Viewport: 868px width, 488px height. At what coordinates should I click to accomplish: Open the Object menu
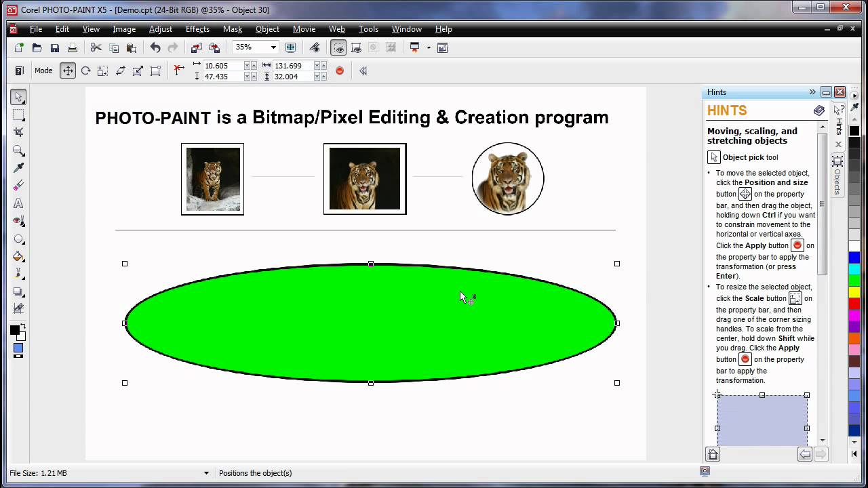(x=267, y=29)
